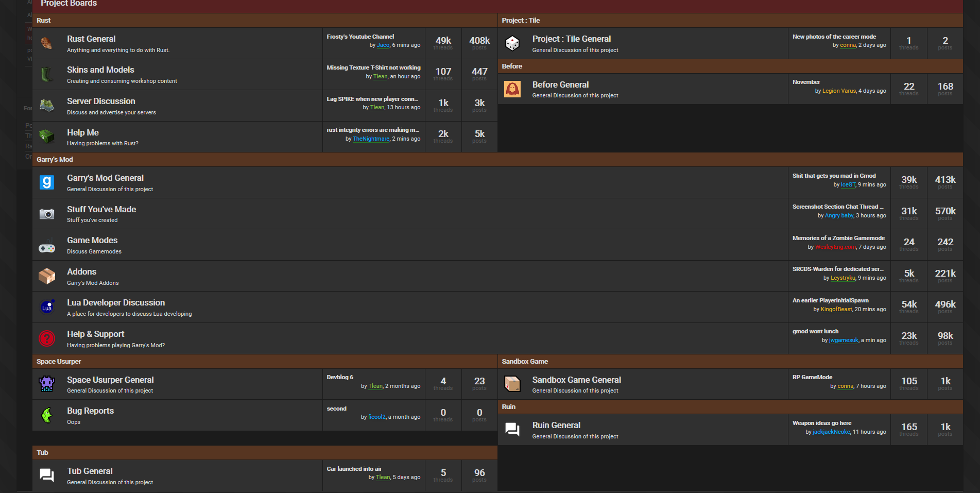The width and height of the screenshot is (980, 493).
Task: Open the Before General board
Action: (560, 84)
